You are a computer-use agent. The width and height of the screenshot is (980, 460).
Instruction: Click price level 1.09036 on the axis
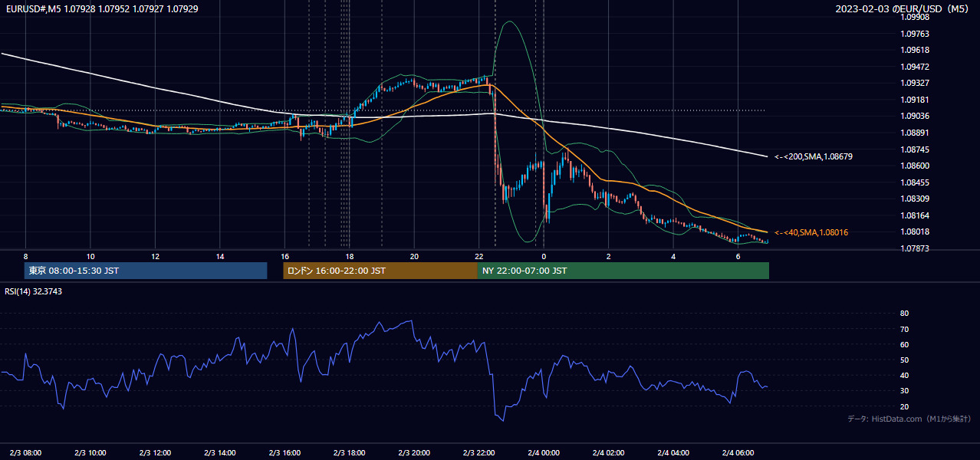point(914,116)
